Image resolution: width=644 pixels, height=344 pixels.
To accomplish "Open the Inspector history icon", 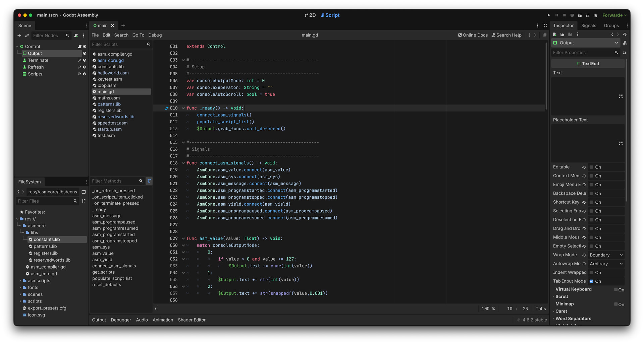I will (x=625, y=35).
